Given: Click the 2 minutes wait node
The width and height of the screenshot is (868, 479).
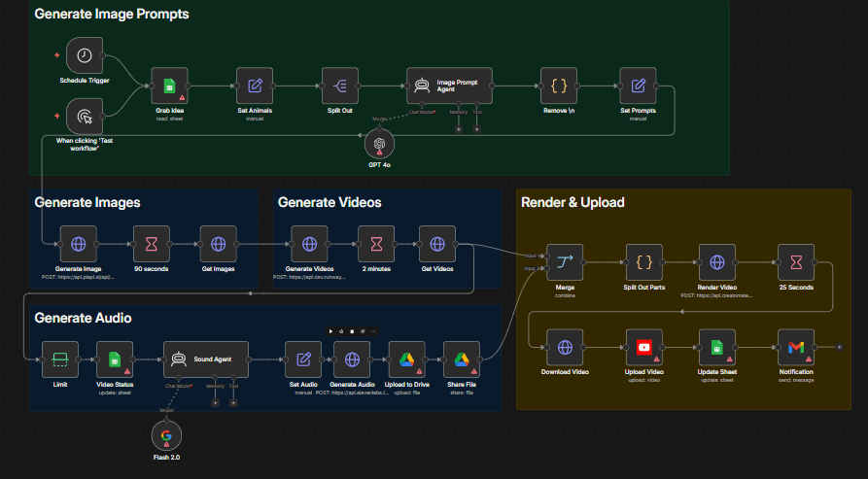Looking at the screenshot, I should (x=376, y=244).
